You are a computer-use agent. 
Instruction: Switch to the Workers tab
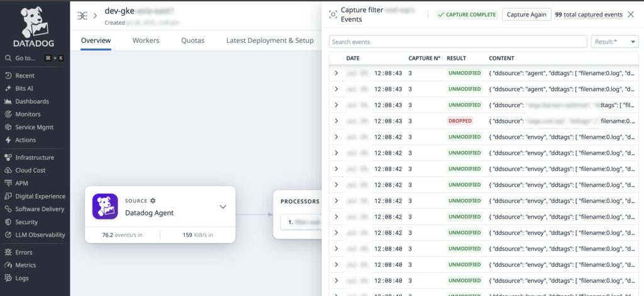[x=145, y=40]
